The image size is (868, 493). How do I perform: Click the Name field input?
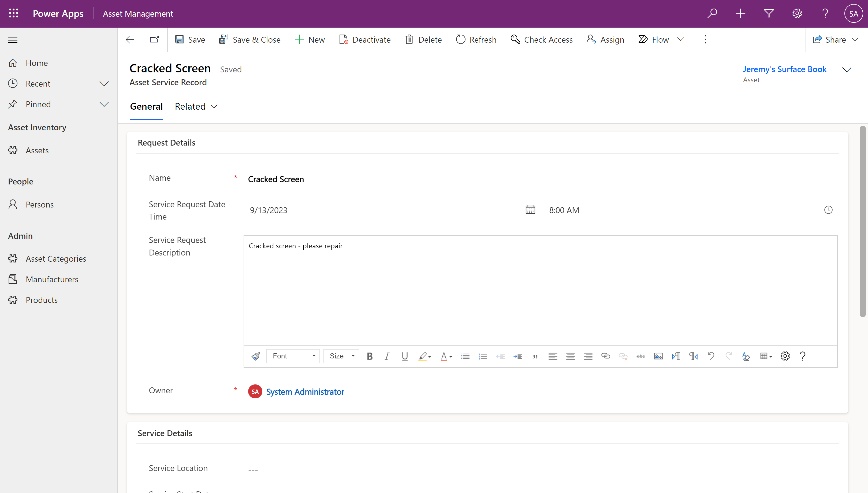coord(541,179)
